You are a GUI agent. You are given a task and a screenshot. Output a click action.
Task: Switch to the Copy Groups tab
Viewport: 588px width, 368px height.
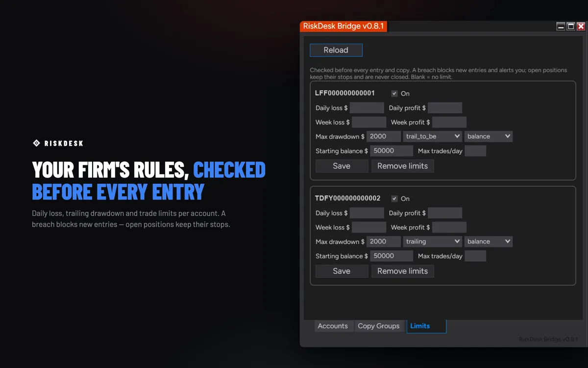379,326
